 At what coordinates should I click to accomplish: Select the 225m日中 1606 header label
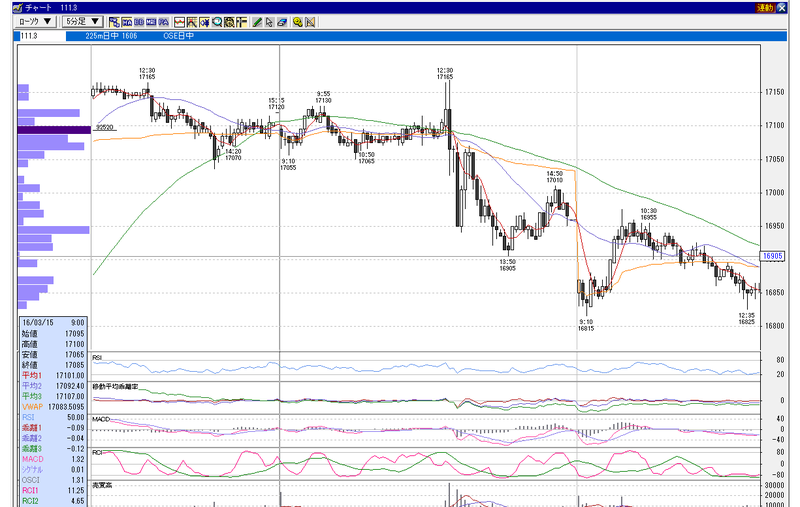pyautogui.click(x=111, y=36)
